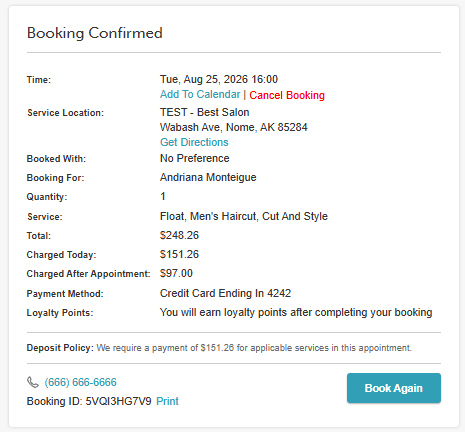Click the Deposit Policy text
Image resolution: width=465 pixels, height=432 pixels.
pos(219,348)
